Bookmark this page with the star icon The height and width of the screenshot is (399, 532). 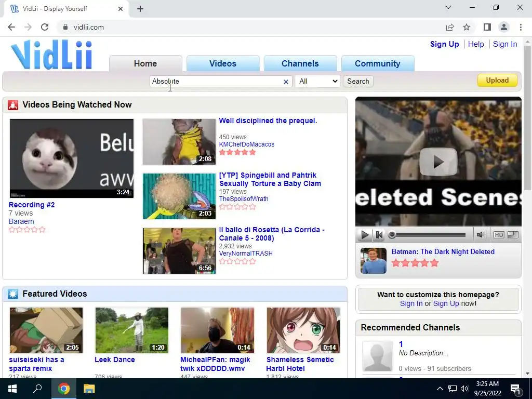(467, 27)
